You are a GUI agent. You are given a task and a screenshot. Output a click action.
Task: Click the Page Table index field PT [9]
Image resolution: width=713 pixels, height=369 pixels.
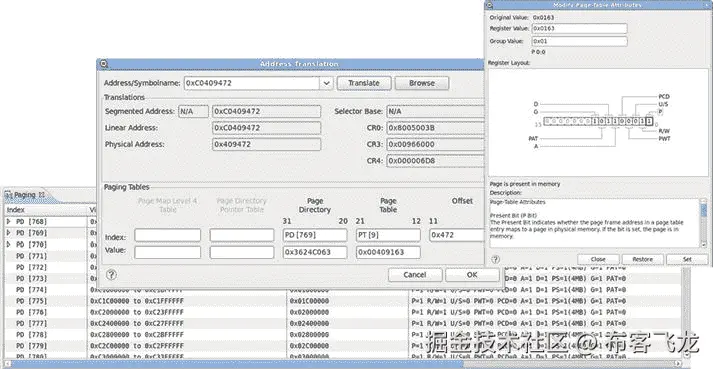tap(388, 235)
